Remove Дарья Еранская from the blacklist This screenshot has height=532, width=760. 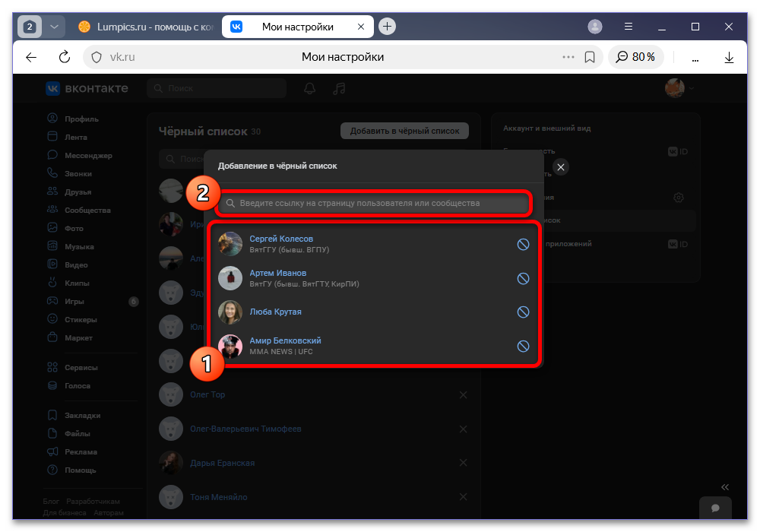(x=464, y=463)
